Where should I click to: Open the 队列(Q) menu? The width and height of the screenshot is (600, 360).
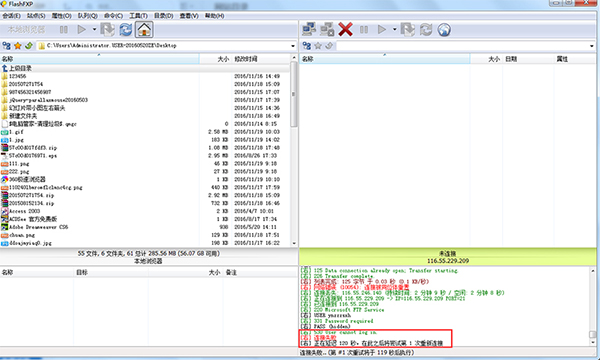[x=88, y=16]
